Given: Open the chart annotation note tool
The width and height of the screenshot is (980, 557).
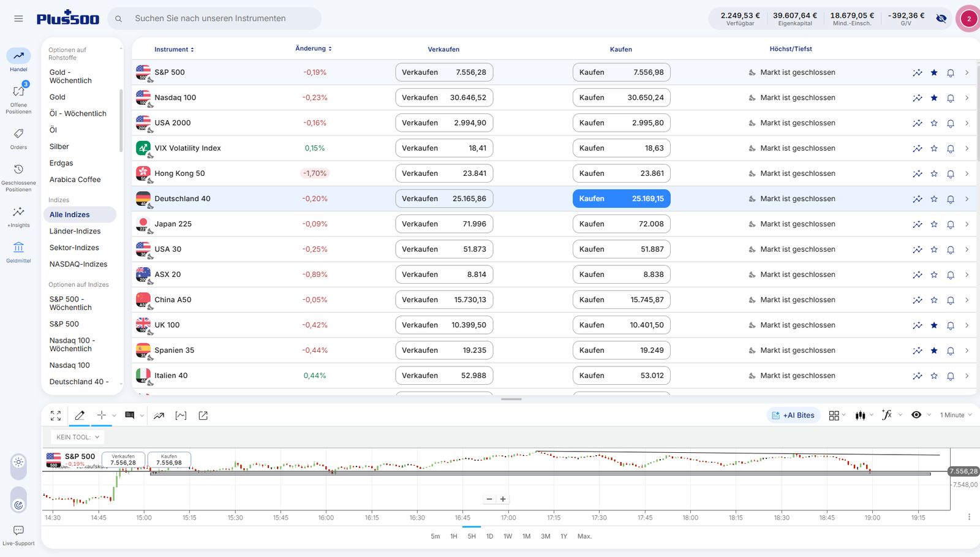Looking at the screenshot, I should coord(130,415).
